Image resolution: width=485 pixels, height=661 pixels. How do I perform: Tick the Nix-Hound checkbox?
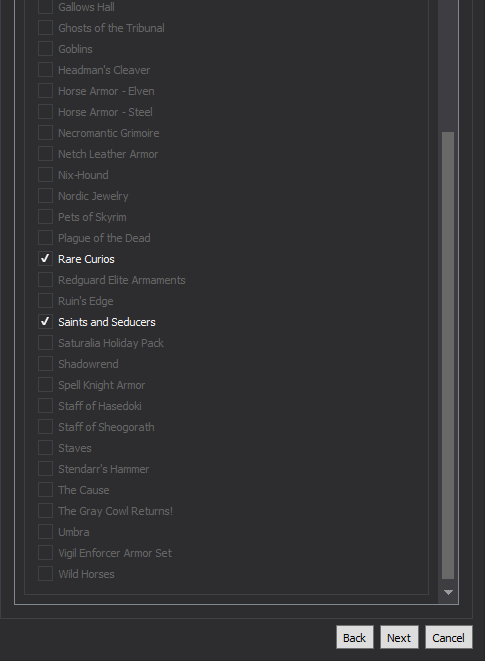pos(45,175)
